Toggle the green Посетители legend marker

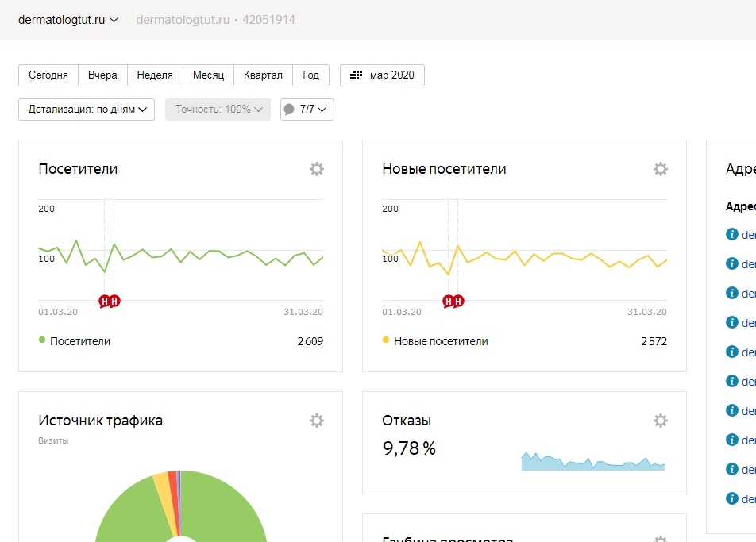(42, 340)
